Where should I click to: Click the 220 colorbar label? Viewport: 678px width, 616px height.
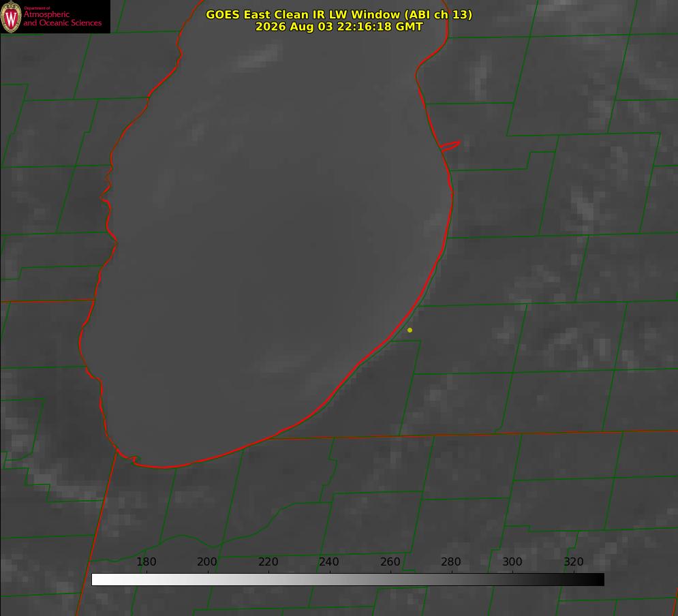(x=268, y=561)
